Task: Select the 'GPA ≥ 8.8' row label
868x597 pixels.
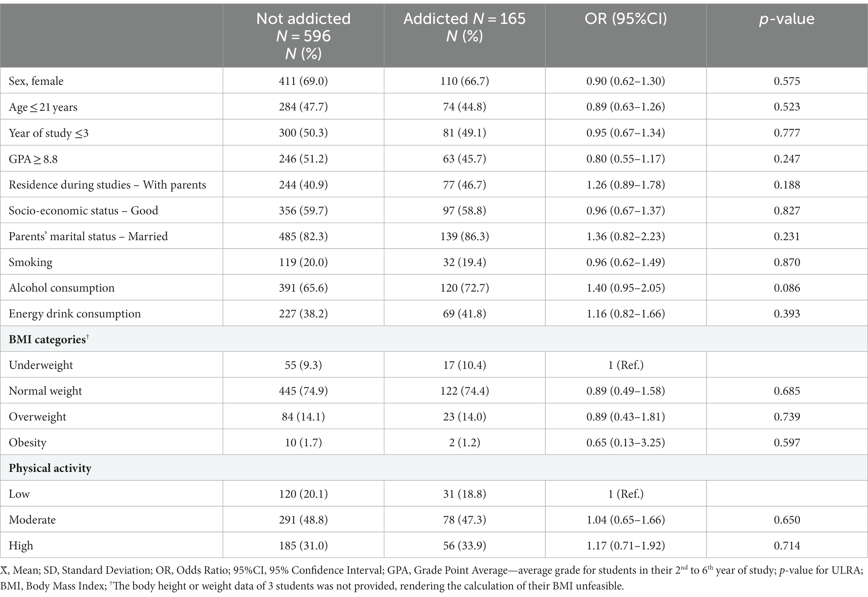Action: [x=33, y=159]
